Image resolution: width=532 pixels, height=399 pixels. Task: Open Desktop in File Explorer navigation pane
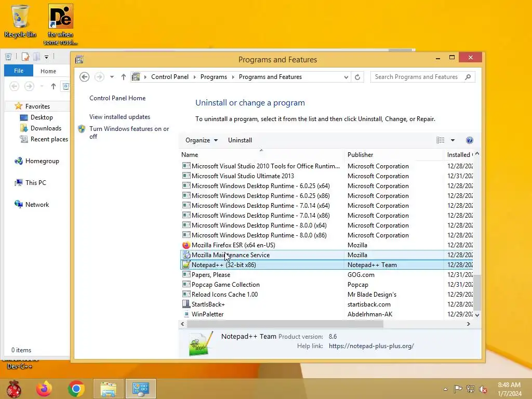pyautogui.click(x=42, y=117)
